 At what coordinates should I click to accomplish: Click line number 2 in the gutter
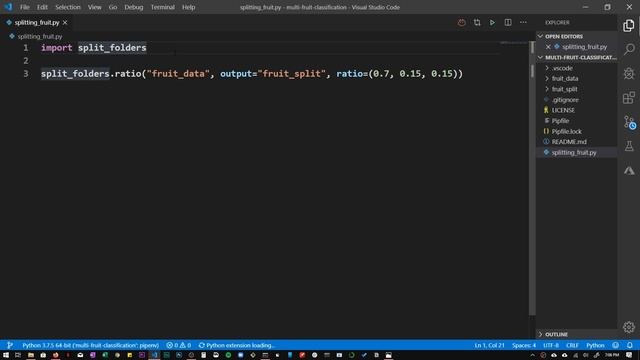[26, 60]
